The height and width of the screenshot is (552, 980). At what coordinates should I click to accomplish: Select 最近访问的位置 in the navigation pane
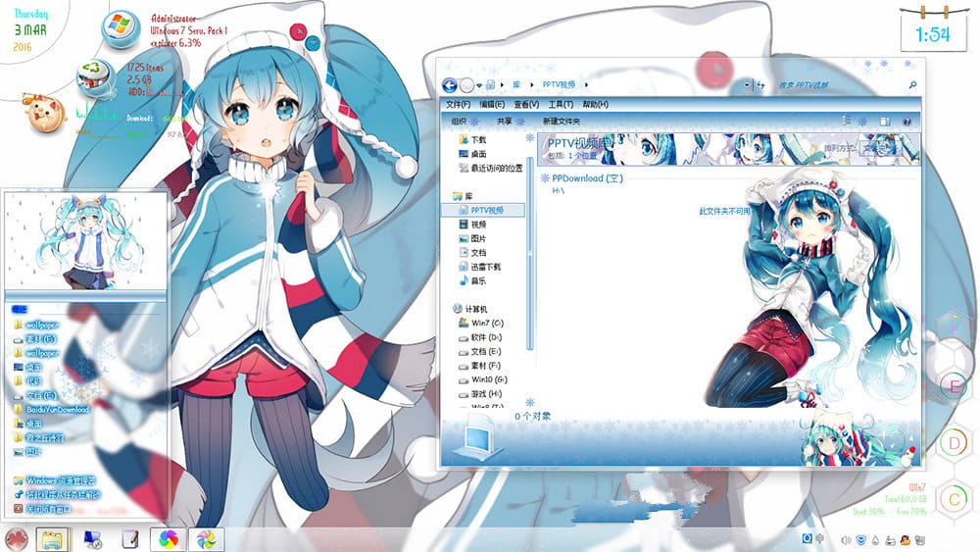[490, 169]
